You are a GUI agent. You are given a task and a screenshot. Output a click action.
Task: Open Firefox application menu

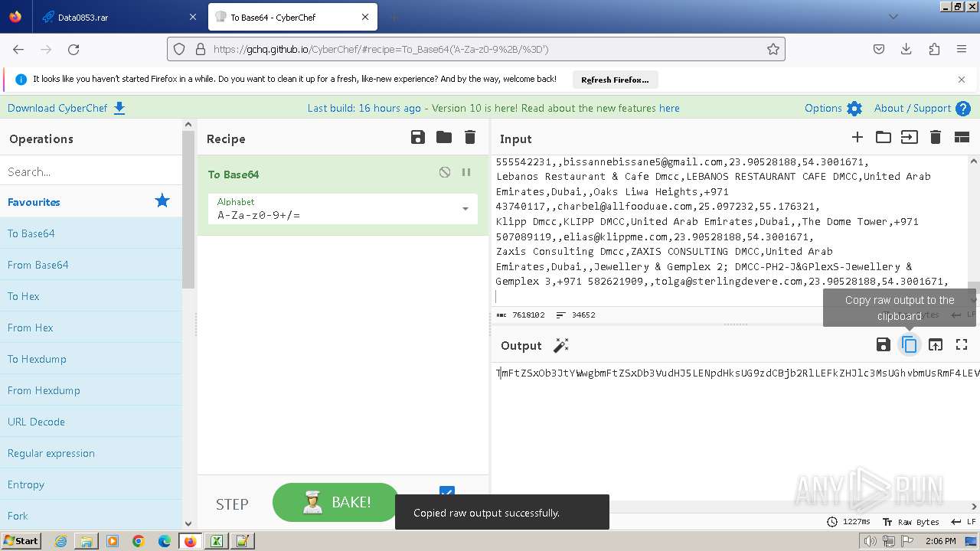[962, 49]
